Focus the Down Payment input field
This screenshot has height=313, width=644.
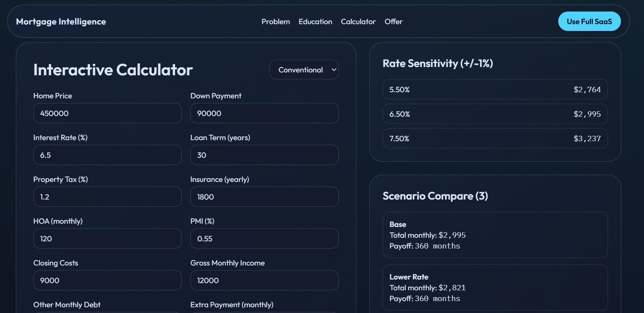264,113
